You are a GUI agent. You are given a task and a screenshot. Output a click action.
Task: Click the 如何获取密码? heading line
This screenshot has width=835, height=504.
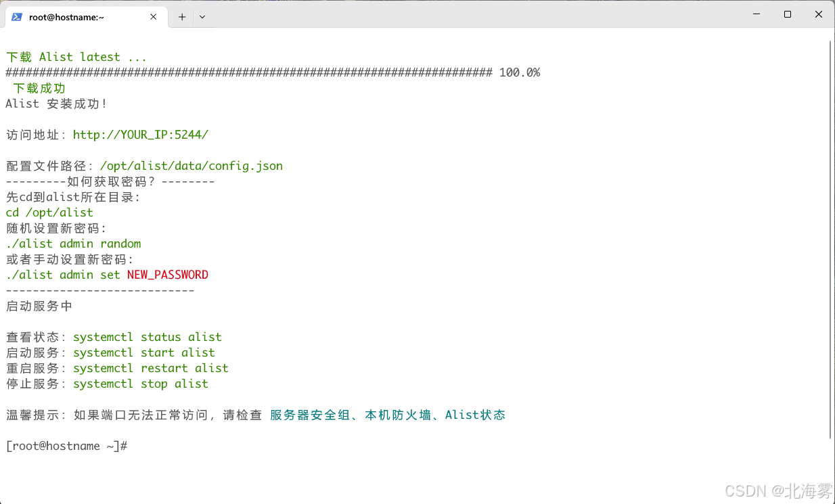110,181
